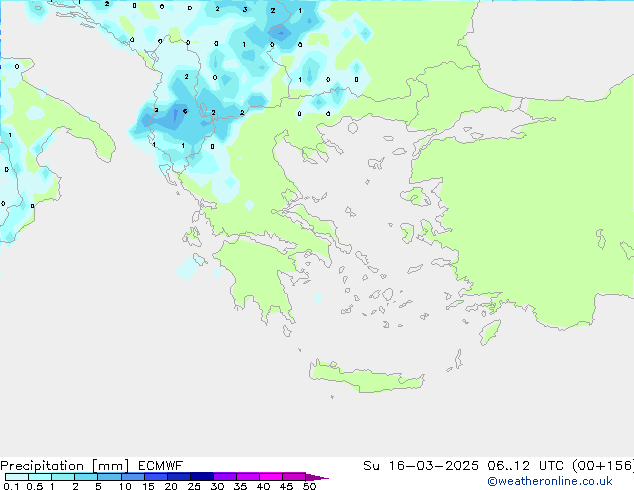
Task: Click the '50' label under the legend
Action: (309, 486)
